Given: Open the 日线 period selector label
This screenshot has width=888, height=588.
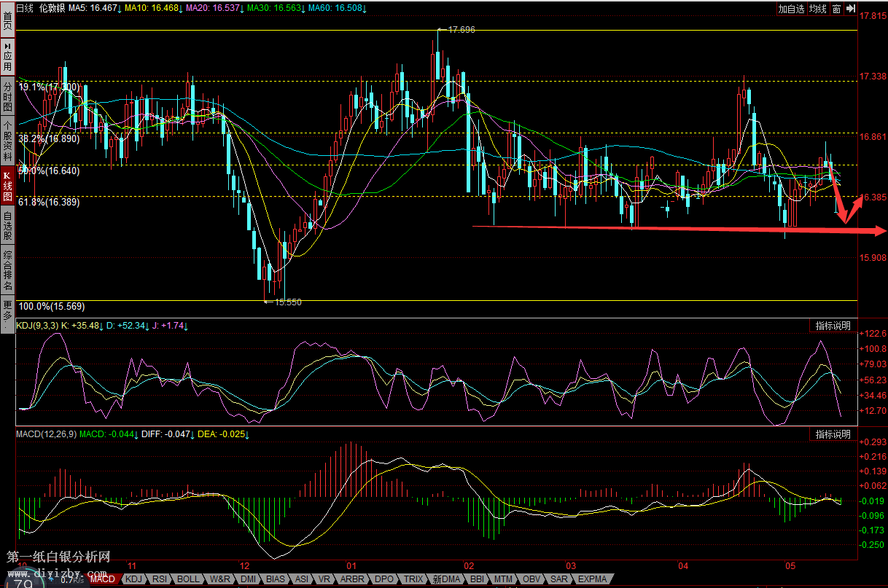Looking at the screenshot, I should click(25, 8).
